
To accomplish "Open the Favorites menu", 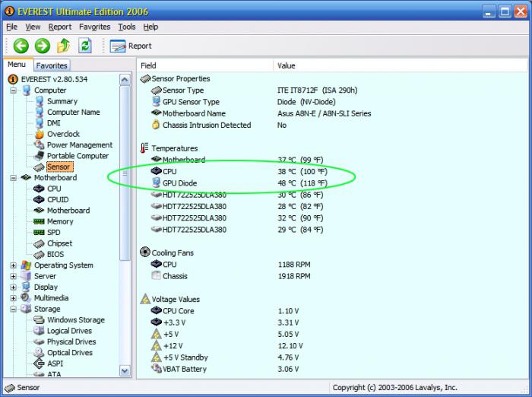I will coord(95,27).
